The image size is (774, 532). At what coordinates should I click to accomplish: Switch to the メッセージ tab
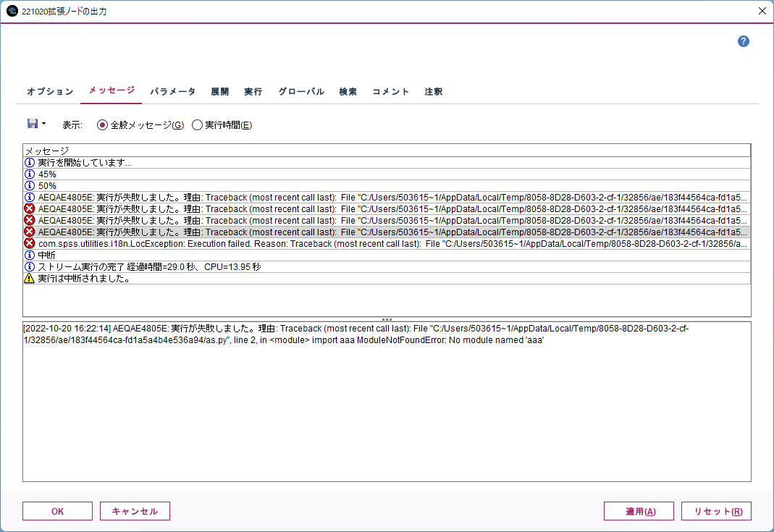point(112,90)
